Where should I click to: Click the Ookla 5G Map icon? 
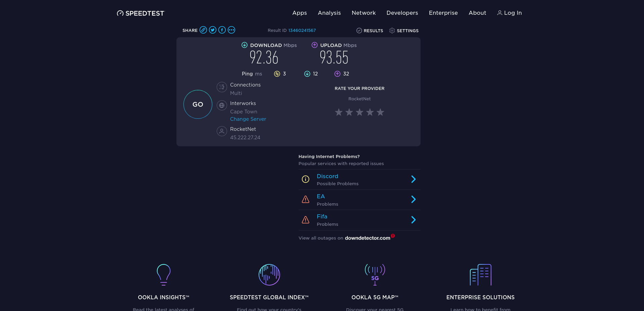click(375, 275)
